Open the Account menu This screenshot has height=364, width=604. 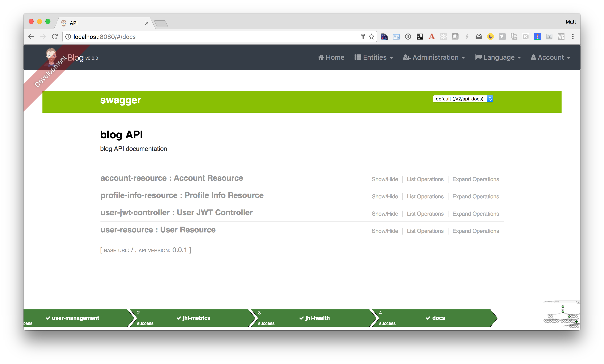550,58
